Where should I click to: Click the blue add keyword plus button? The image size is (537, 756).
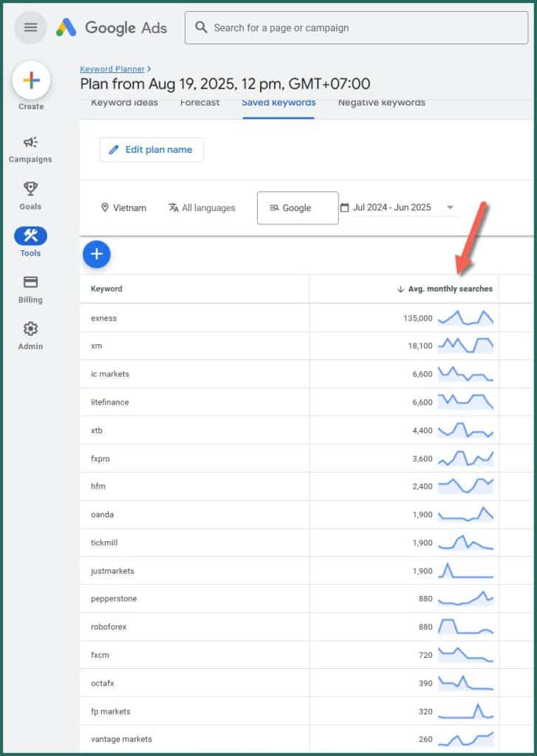click(x=97, y=254)
